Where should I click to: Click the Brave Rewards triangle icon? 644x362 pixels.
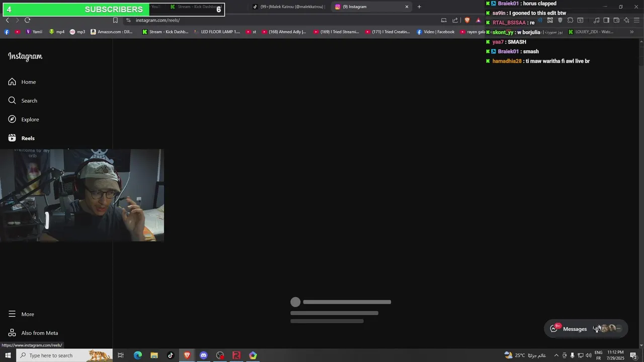478,20
